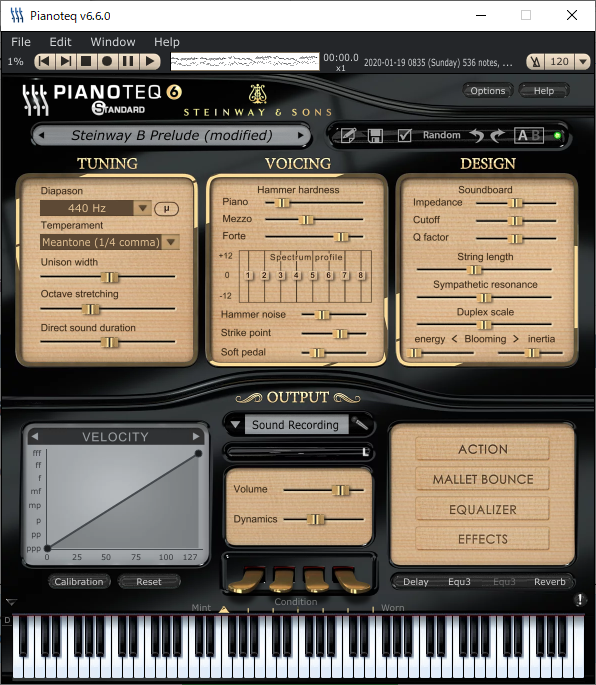Click the green status light indicator
This screenshot has width=596, height=685.
pos(557,135)
